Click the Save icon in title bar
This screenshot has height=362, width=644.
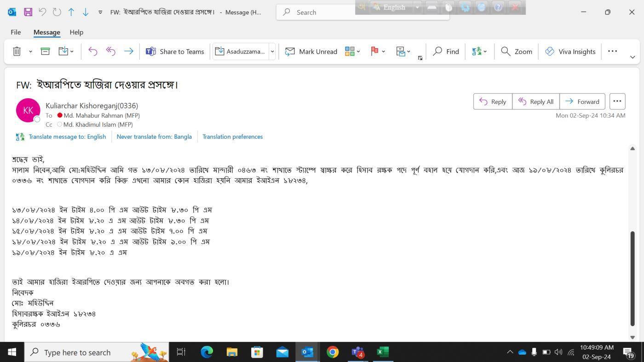[x=28, y=12]
